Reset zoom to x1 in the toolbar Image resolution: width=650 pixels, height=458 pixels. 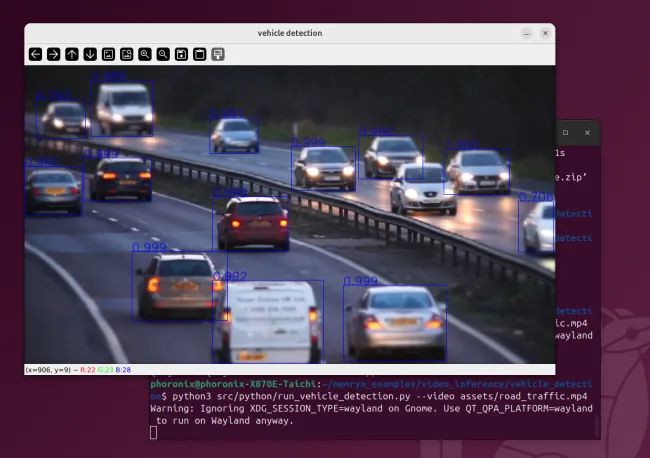pyautogui.click(x=108, y=54)
